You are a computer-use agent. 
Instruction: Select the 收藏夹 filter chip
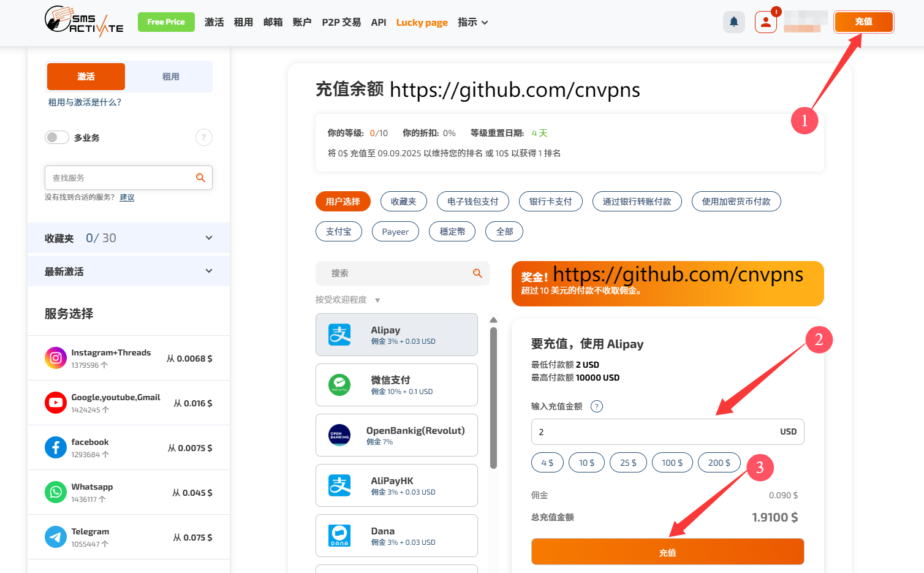click(404, 202)
